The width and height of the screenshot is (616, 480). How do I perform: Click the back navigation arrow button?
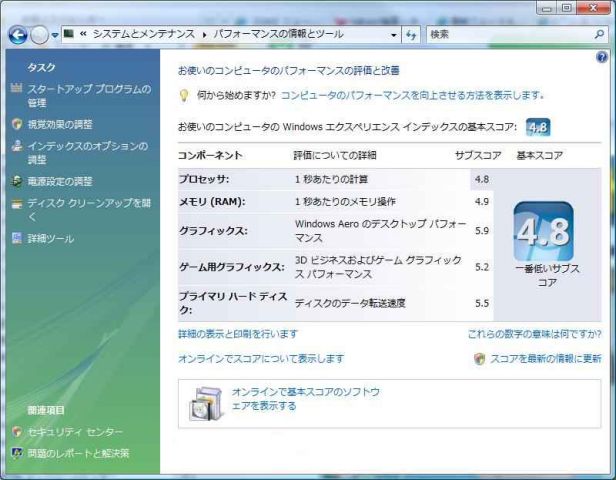click(x=17, y=34)
